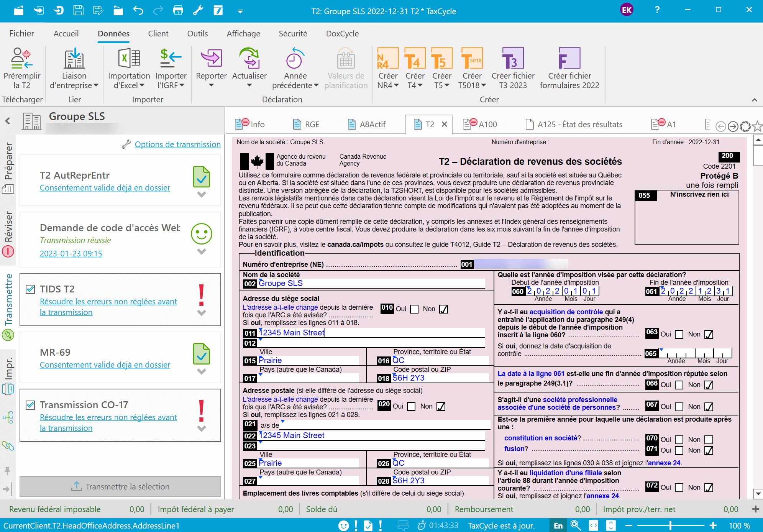Click line 015 Ville field Prairie
Image resolution: width=763 pixels, height=532 pixels.
pos(308,360)
